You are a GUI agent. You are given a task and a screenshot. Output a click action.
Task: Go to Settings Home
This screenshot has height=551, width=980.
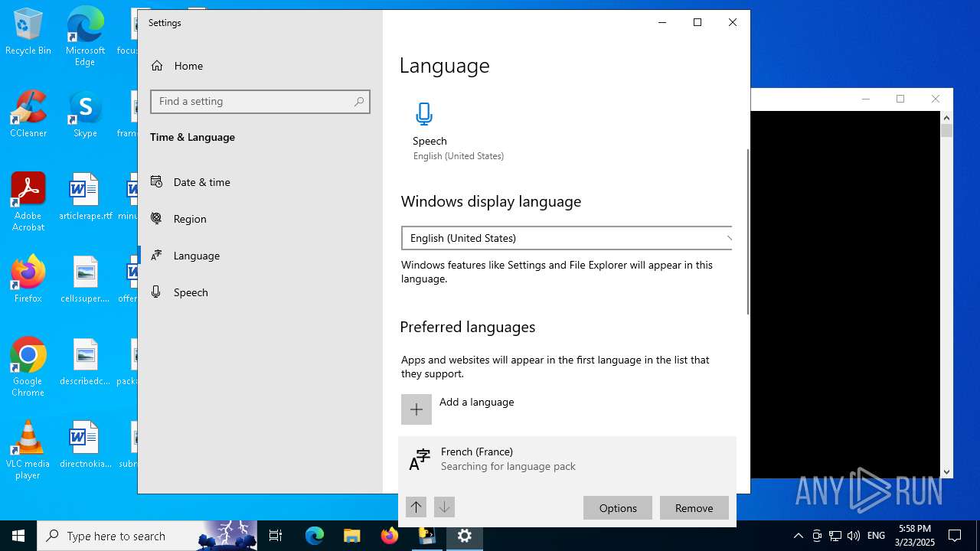[x=260, y=66]
